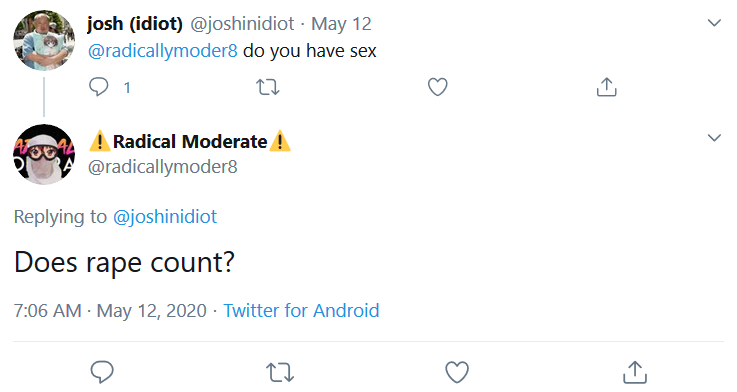Screen dimensions: 737x392
Task: Retweet Radical Moderate's tweet
Action: click(280, 372)
